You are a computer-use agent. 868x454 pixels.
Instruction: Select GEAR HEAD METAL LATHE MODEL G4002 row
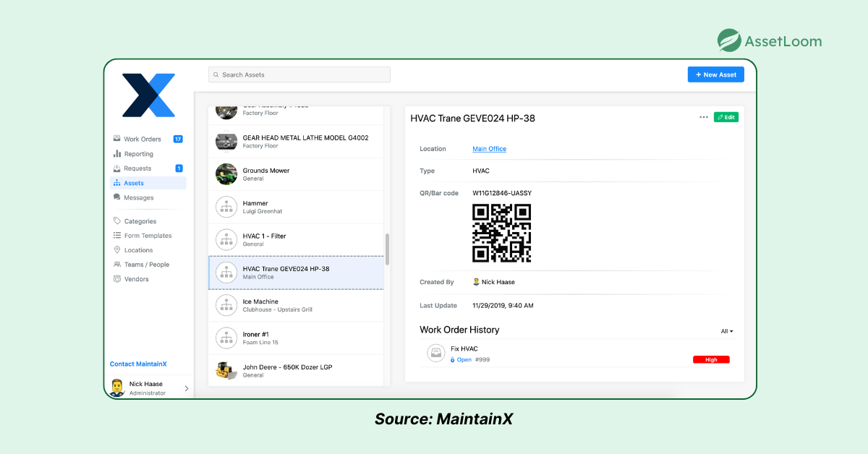296,142
